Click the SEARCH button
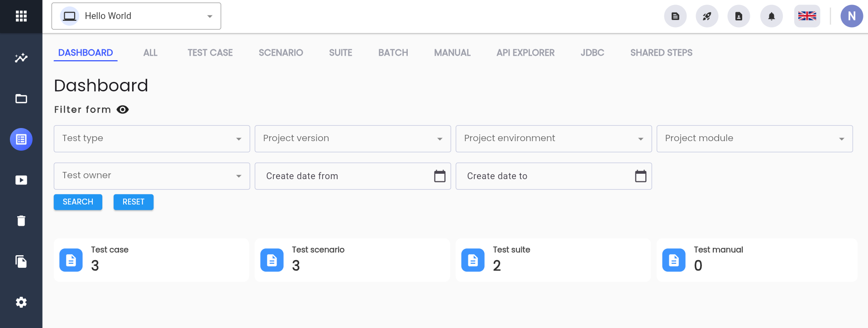 (x=78, y=202)
